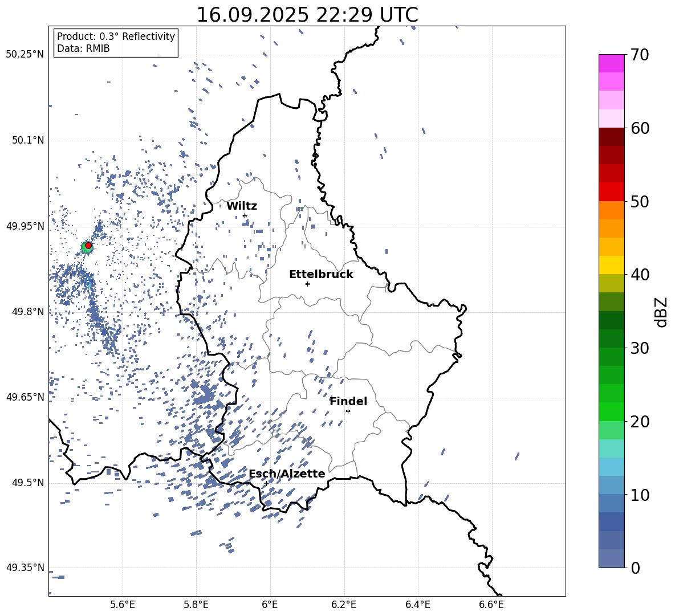Click the red radar site marker
Image resolution: width=675 pixels, height=616 pixels.
click(88, 246)
